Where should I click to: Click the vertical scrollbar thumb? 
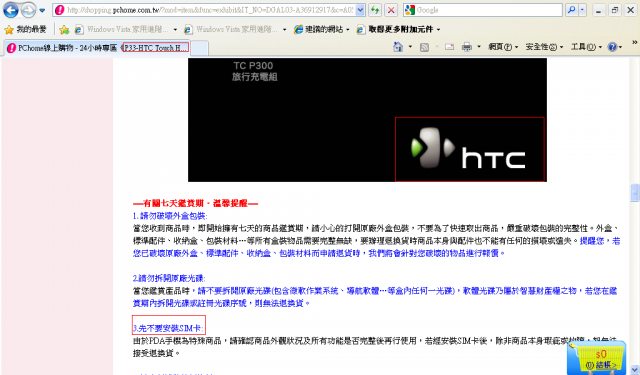pyautogui.click(x=635, y=193)
